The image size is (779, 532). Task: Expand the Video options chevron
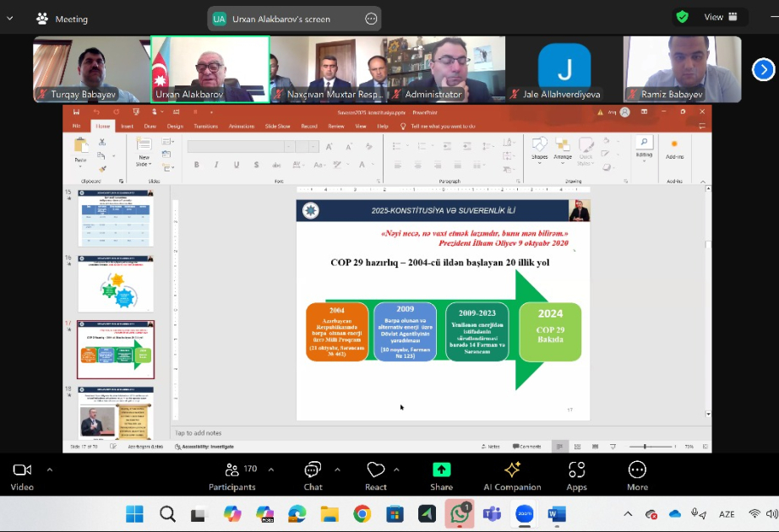[x=50, y=469]
